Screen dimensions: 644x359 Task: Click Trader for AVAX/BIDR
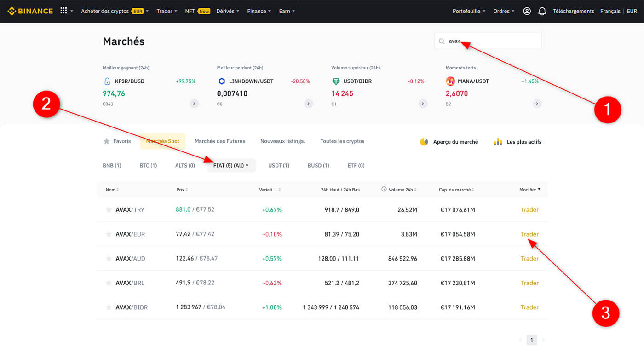(529, 307)
